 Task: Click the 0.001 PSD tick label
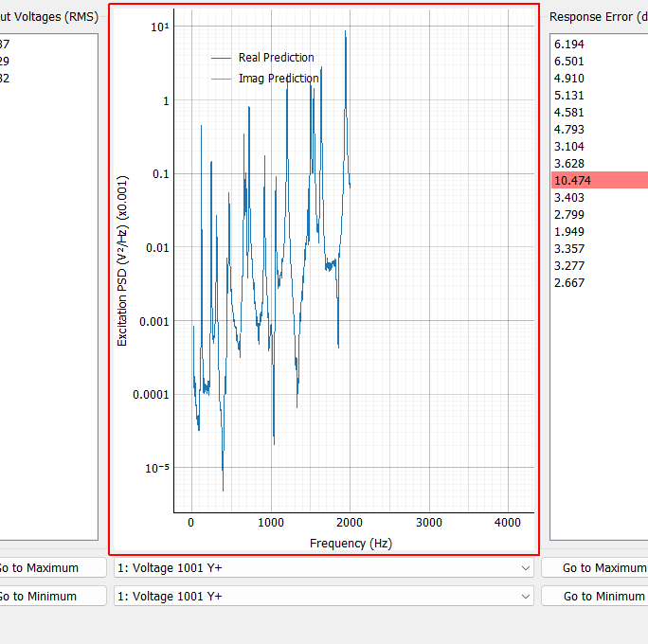(x=154, y=321)
